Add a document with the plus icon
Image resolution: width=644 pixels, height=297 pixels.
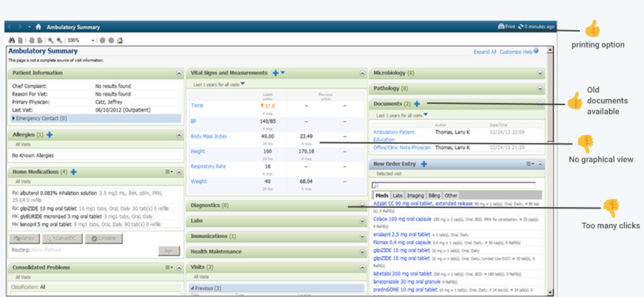(417, 104)
